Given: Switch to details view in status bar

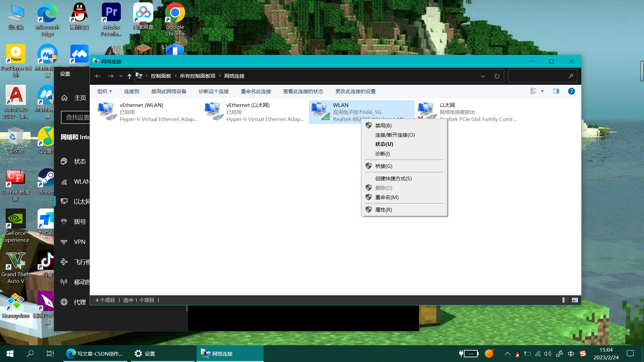Looking at the screenshot, I should coord(566,300).
